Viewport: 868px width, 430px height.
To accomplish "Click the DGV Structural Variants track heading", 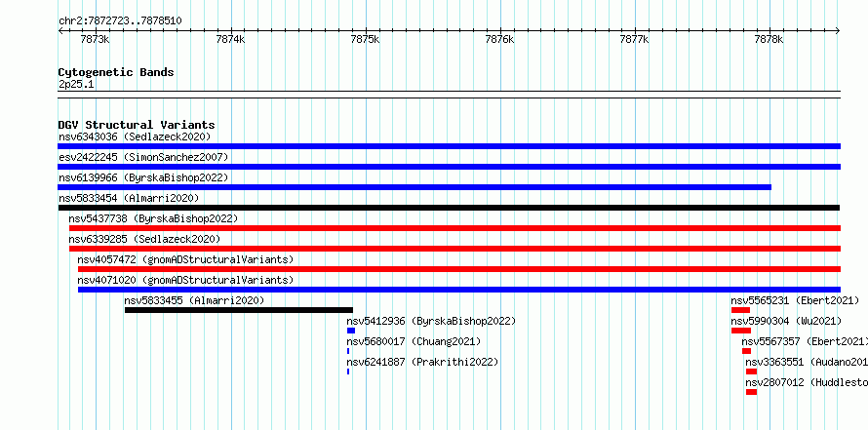I will click(x=137, y=125).
